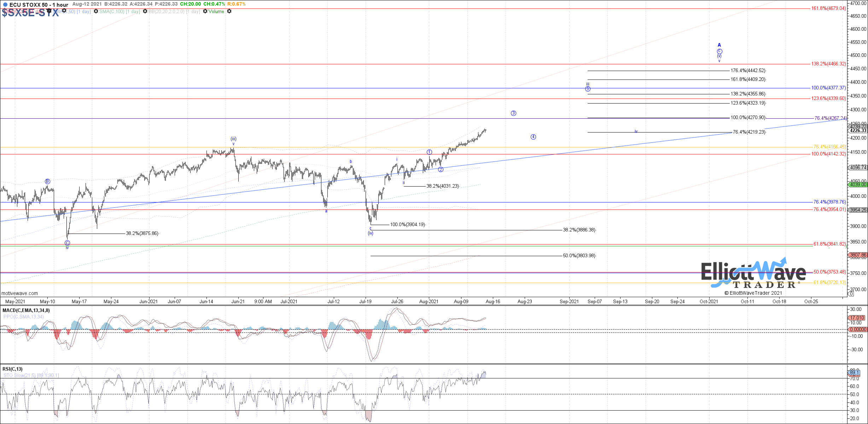
Task: Click blue dot beside ECU STOXX 50 title
Action: [5, 5]
